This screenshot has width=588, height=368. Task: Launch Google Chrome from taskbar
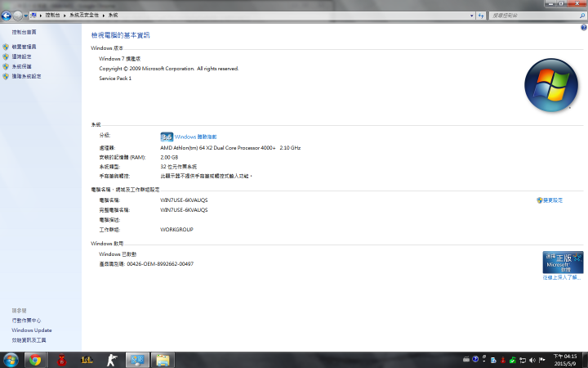tap(35, 360)
